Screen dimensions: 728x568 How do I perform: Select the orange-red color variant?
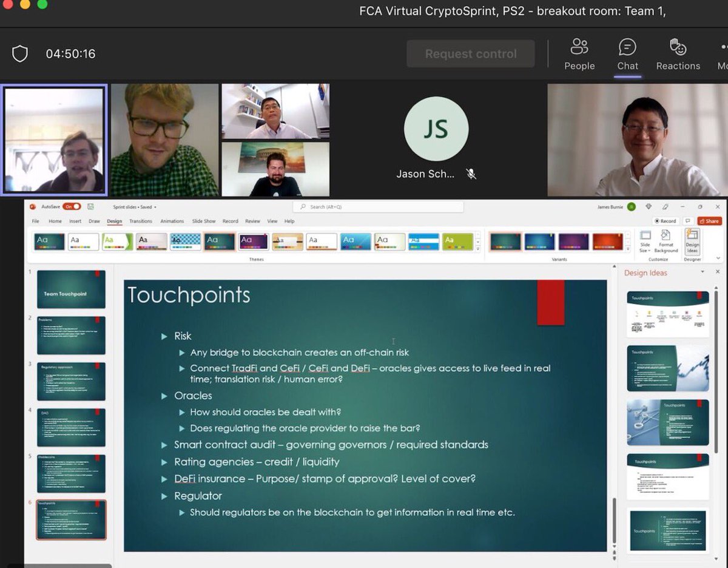(608, 242)
